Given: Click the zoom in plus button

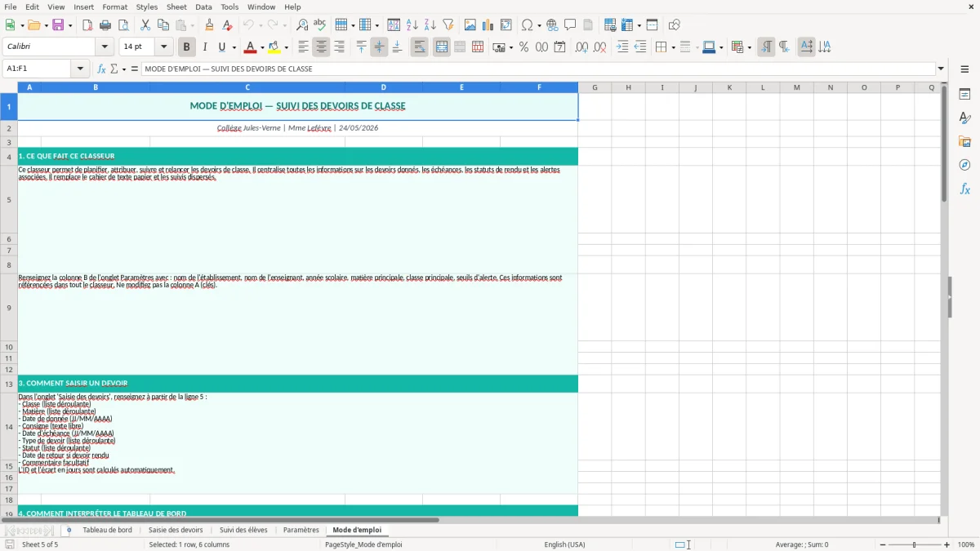Looking at the screenshot, I should (x=947, y=544).
